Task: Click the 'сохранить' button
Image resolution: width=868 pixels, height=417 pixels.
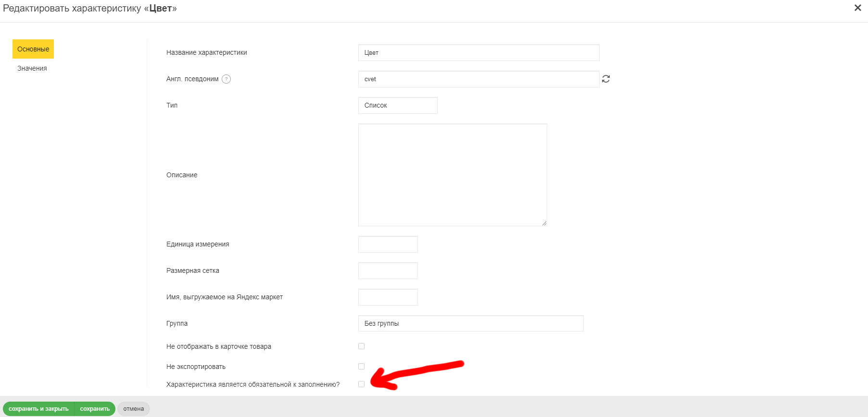Action: 95,409
